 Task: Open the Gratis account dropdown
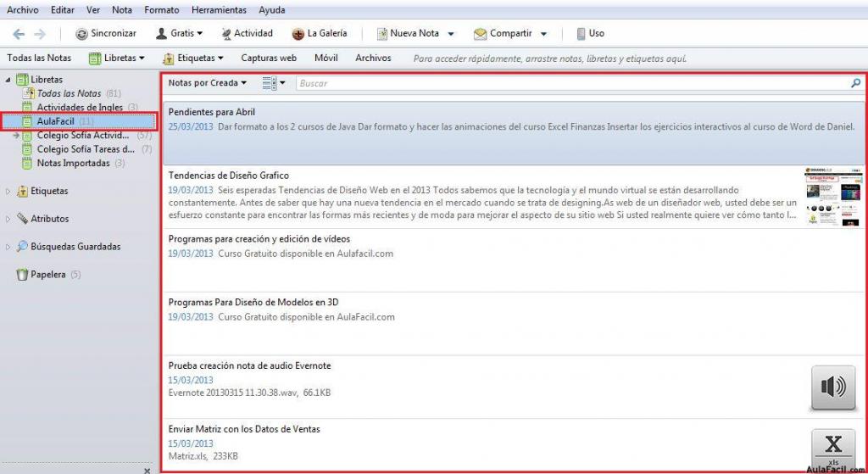point(180,34)
